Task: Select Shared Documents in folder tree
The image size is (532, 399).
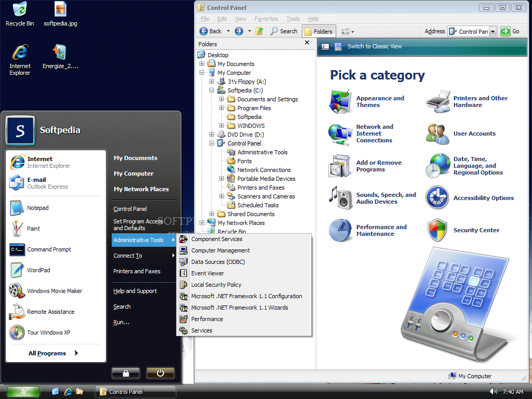Action: click(251, 214)
